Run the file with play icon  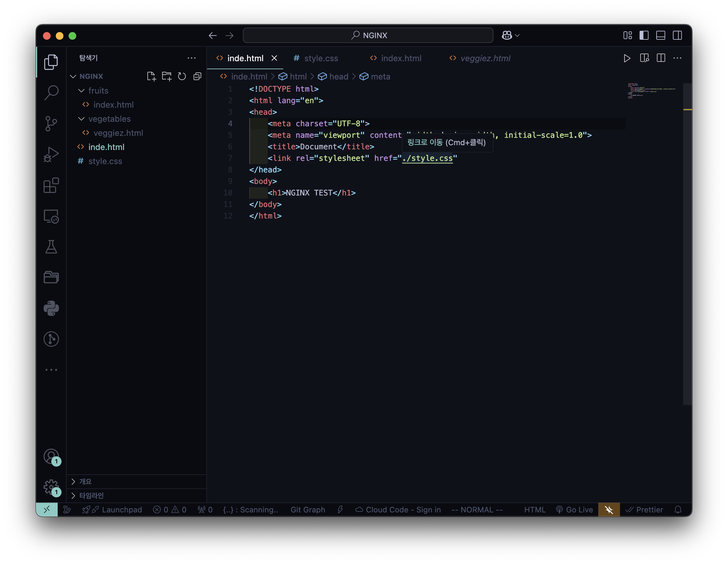pyautogui.click(x=627, y=58)
